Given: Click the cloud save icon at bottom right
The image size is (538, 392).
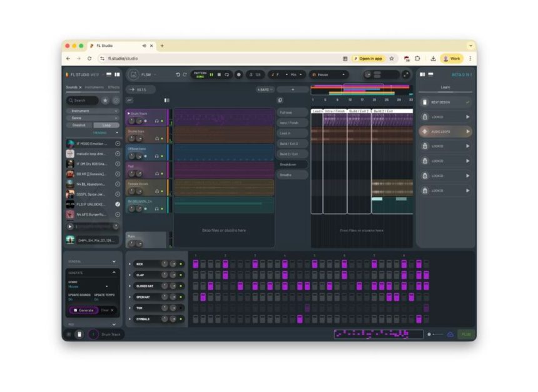Looking at the screenshot, I should click(450, 334).
